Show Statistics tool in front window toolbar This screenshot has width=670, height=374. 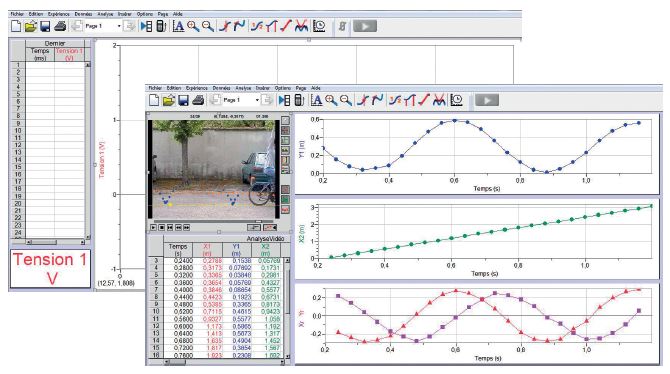[x=395, y=100]
